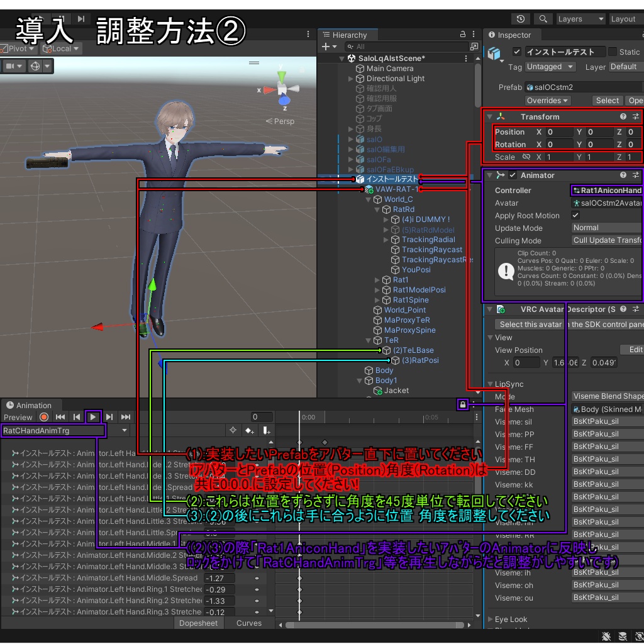The image size is (644, 644).
Task: Open the SaloLqAlstScene options menu
Action: [x=466, y=58]
